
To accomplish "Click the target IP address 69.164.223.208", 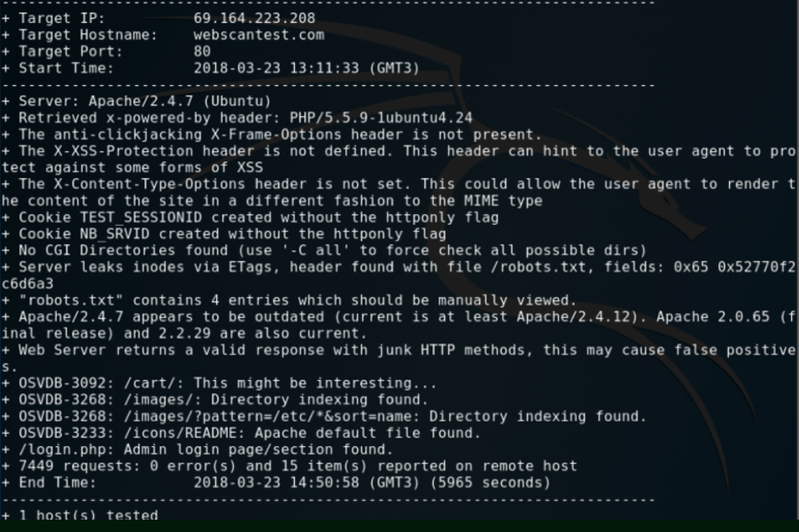I will coord(253,19).
